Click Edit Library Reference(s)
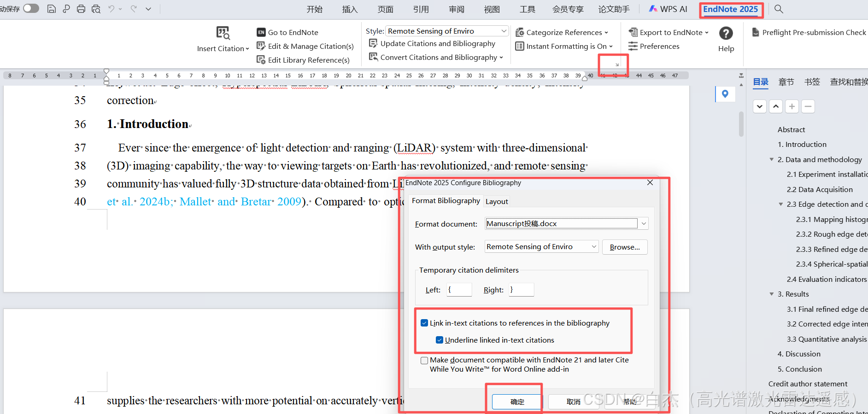 coord(303,60)
